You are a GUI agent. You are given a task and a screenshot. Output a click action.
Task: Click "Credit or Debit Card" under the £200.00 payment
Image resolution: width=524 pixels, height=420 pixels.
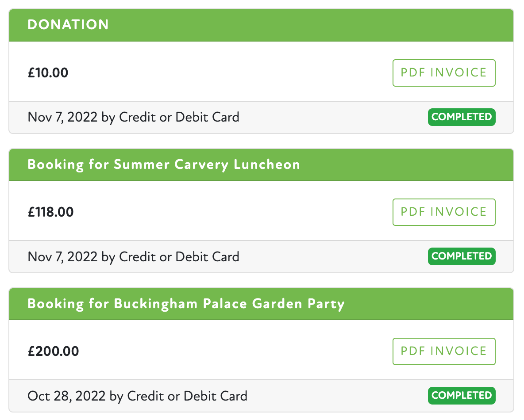187,396
